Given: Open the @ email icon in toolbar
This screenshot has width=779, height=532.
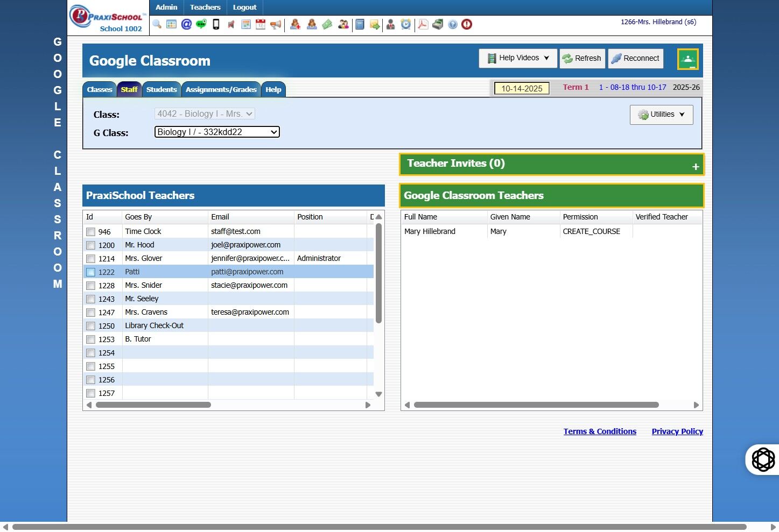Looking at the screenshot, I should (x=186, y=24).
